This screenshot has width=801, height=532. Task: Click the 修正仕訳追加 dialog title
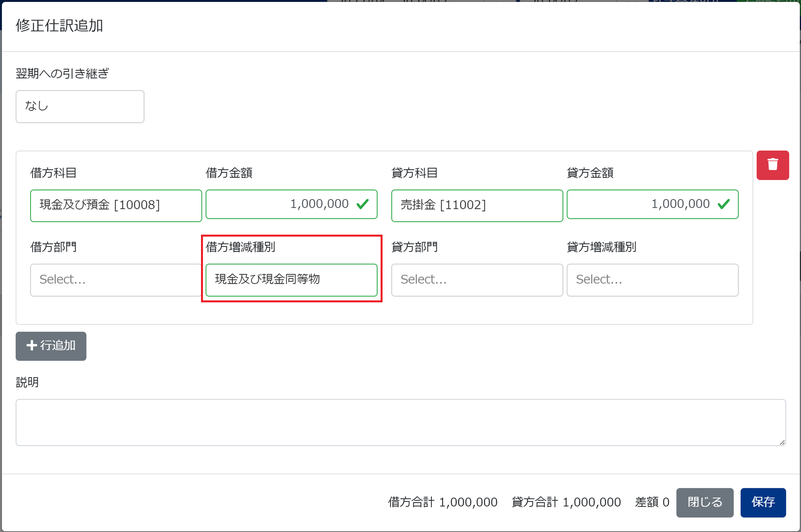(59, 26)
